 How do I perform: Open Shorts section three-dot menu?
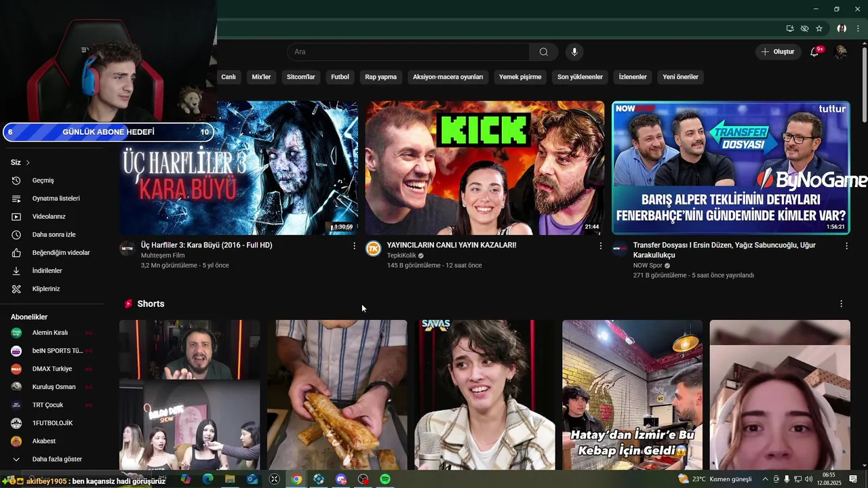(841, 304)
